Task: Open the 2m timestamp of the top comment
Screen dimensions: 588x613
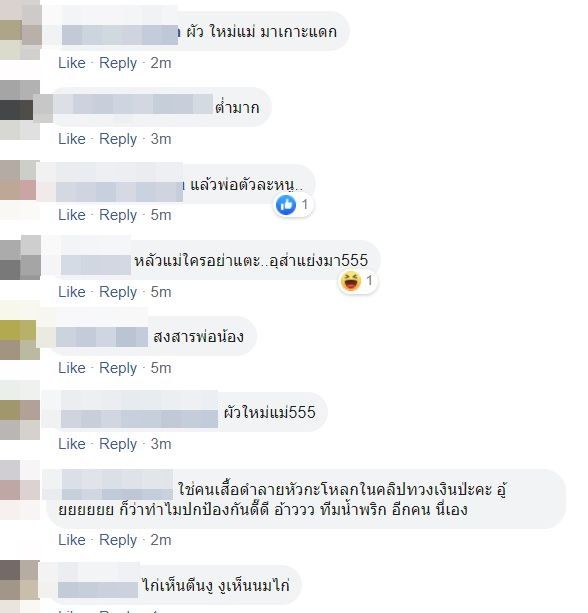Action: (161, 63)
